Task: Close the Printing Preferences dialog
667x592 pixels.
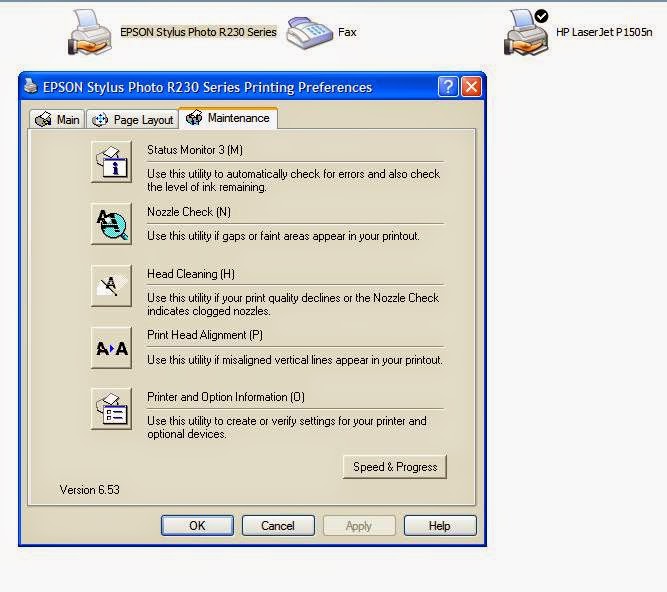Action: (x=471, y=87)
